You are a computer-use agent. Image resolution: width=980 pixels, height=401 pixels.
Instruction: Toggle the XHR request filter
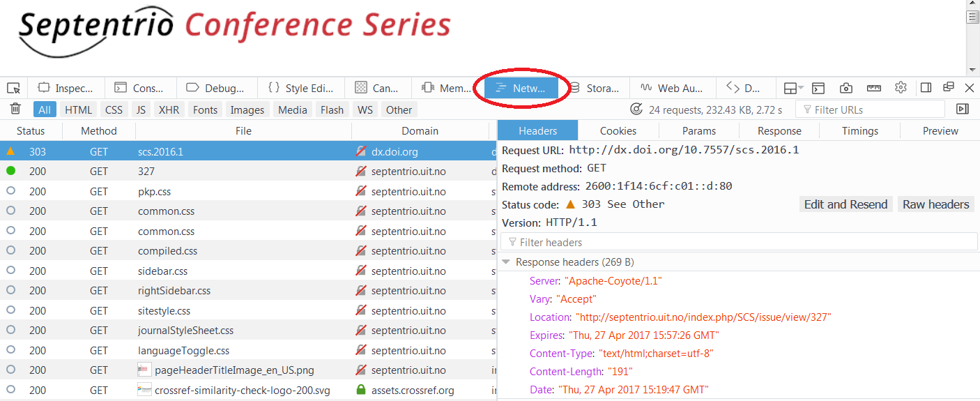(169, 109)
